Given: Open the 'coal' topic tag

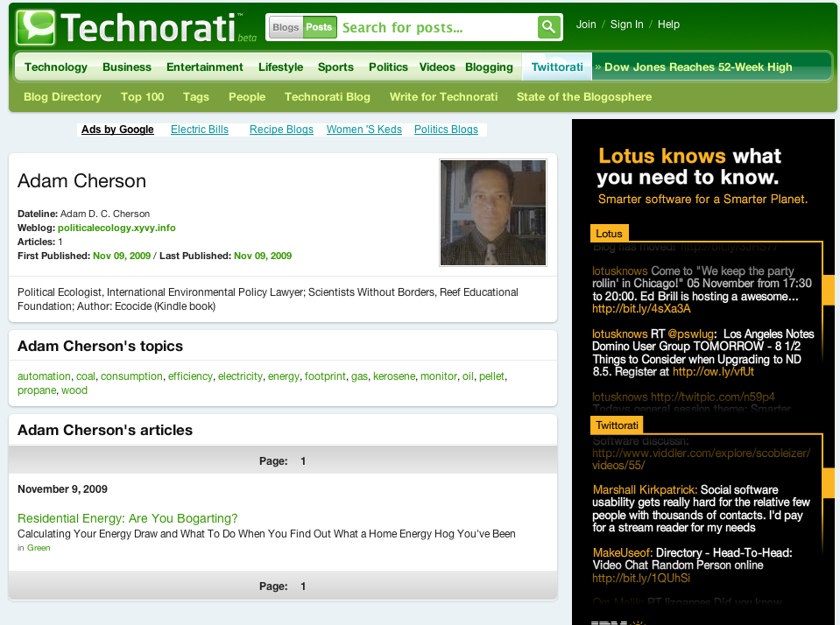Looking at the screenshot, I should pyautogui.click(x=86, y=376).
